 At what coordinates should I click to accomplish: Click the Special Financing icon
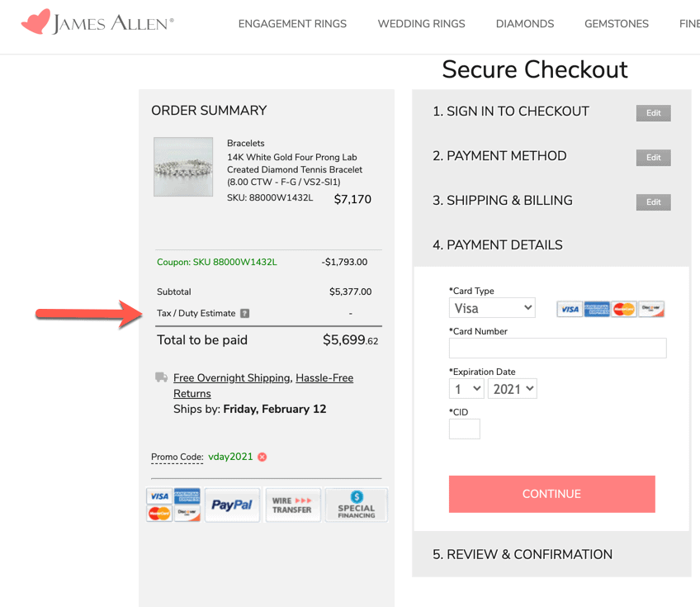pyautogui.click(x=356, y=505)
